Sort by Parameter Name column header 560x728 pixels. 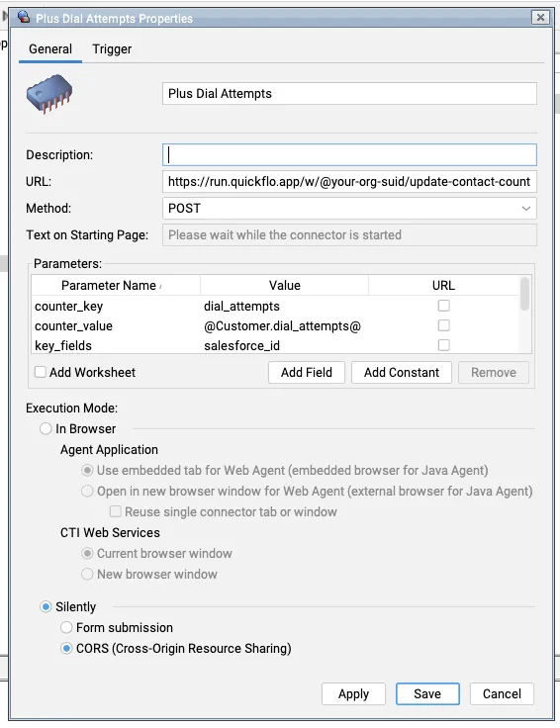[116, 285]
